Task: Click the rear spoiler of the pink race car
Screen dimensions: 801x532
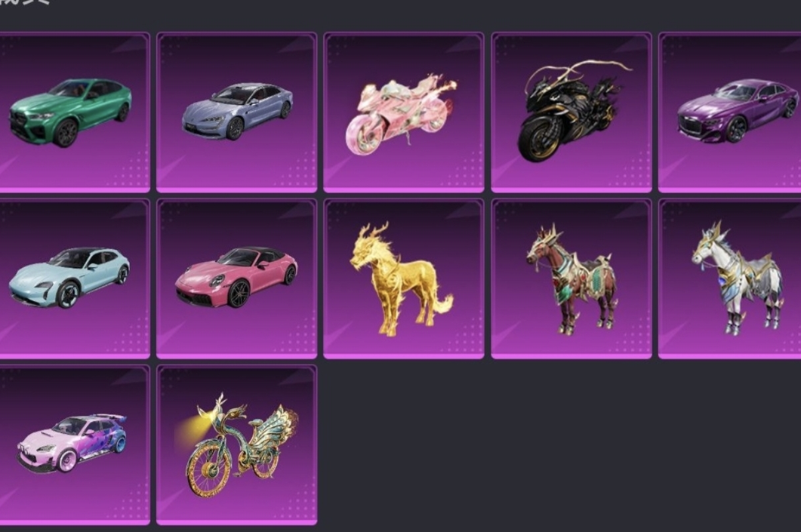Action: [x=115, y=418]
